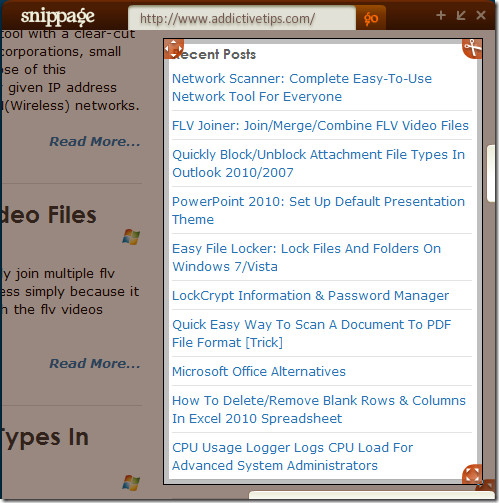Open Network Scanner post link
Viewport: 499px width, 503px height.
[302, 88]
